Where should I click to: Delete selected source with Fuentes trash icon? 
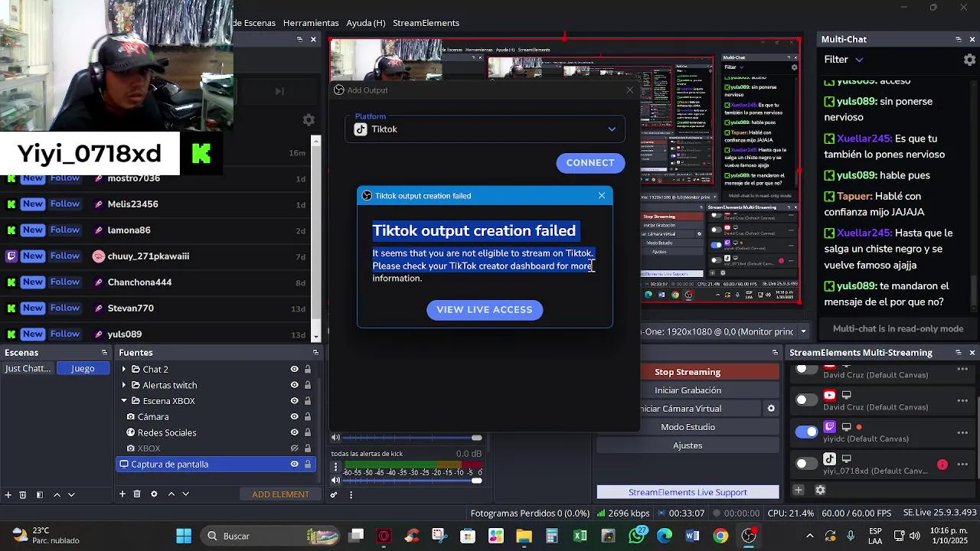point(137,494)
